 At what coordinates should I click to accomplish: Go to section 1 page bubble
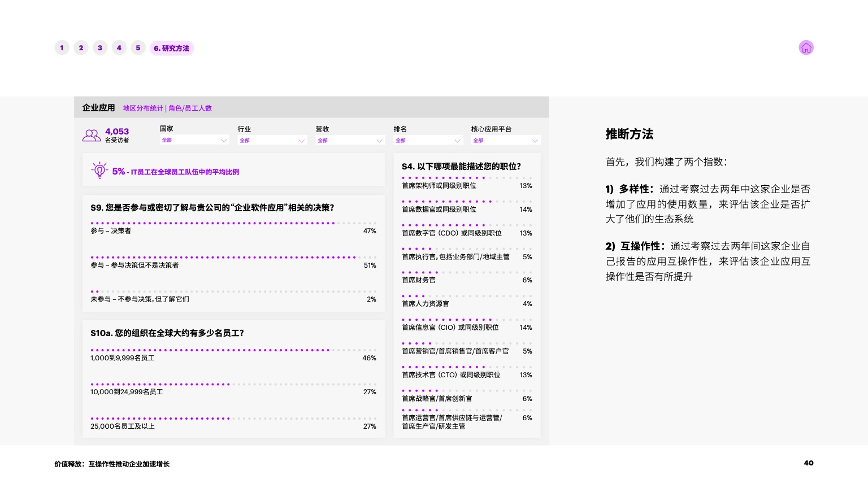click(x=62, y=48)
